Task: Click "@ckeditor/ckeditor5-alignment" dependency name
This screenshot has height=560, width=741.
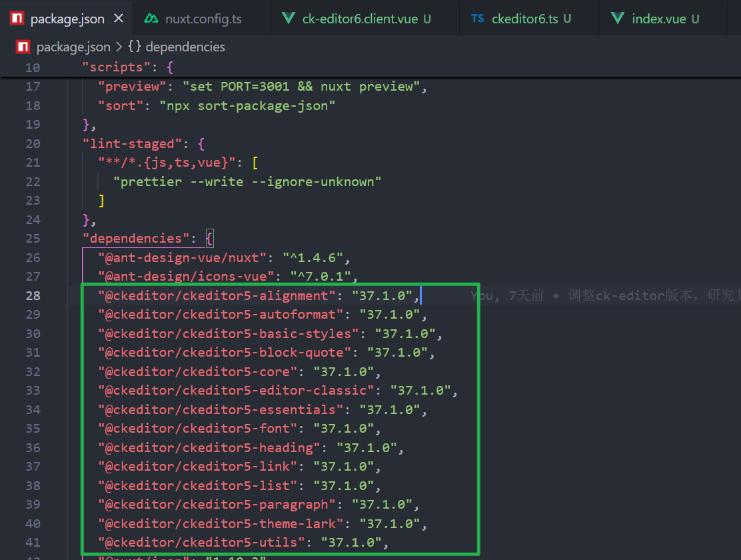Action: click(217, 295)
